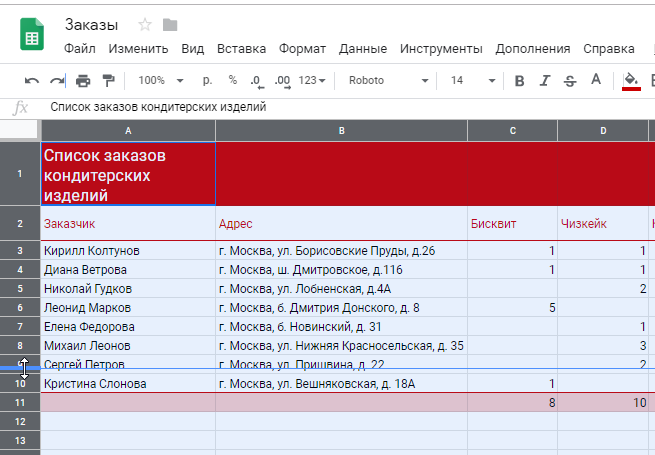
Task: Open the Формат menu
Action: click(x=302, y=49)
